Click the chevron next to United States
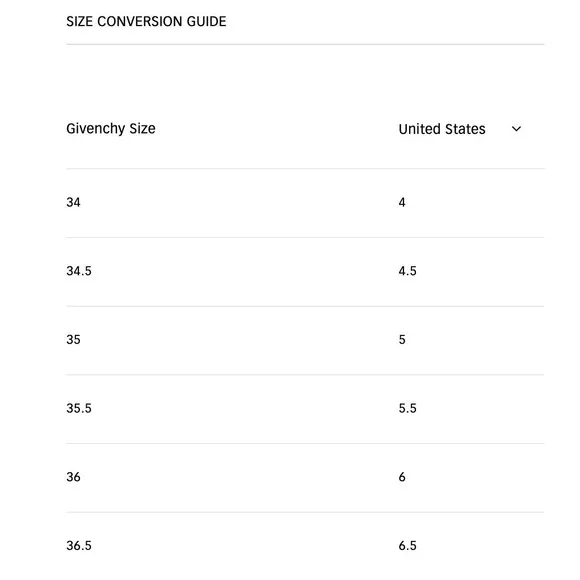 point(516,129)
